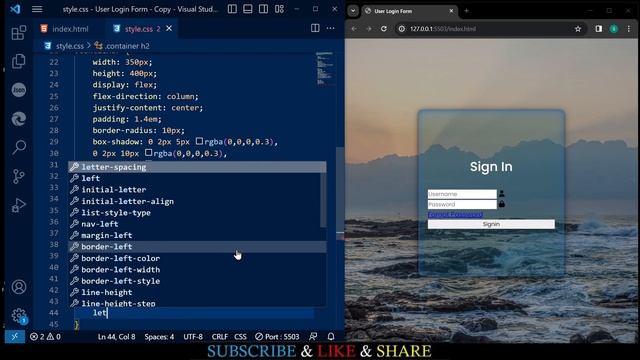640x360 pixels.
Task: Click the code minimap
Action: click(325, 69)
